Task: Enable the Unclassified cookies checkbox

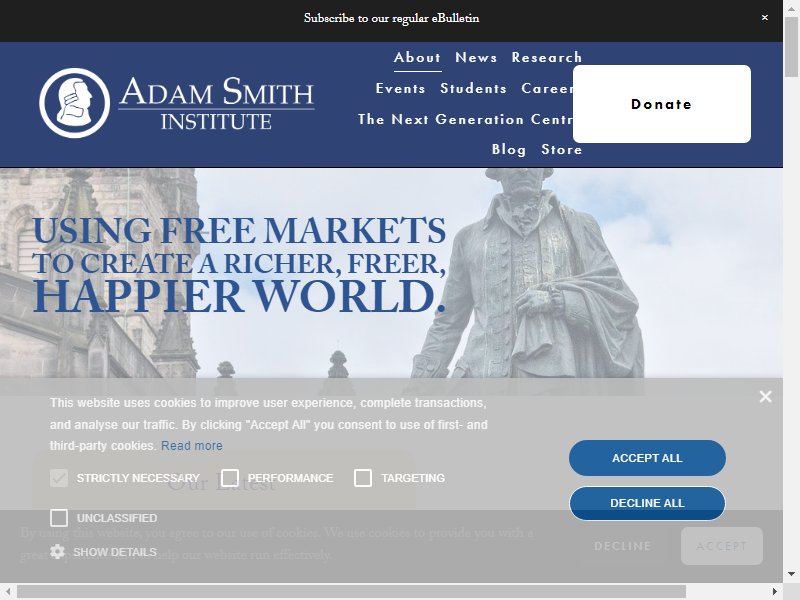Action: pos(59,518)
